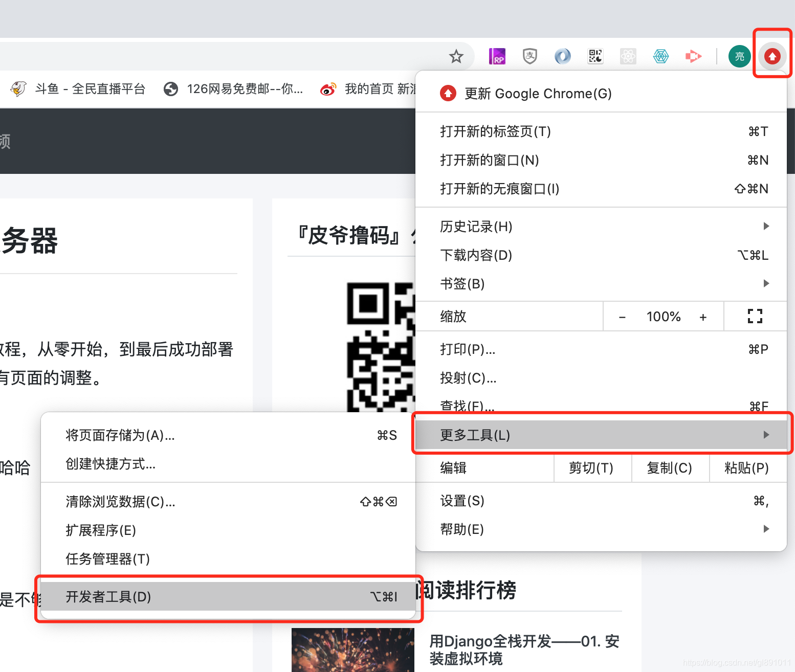Click the red Chrome update arrow button
The width and height of the screenshot is (795, 672).
(x=772, y=56)
